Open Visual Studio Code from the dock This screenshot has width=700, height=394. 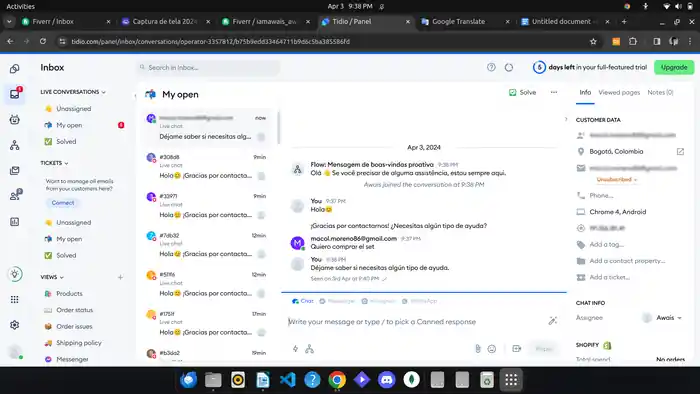pyautogui.click(x=288, y=380)
